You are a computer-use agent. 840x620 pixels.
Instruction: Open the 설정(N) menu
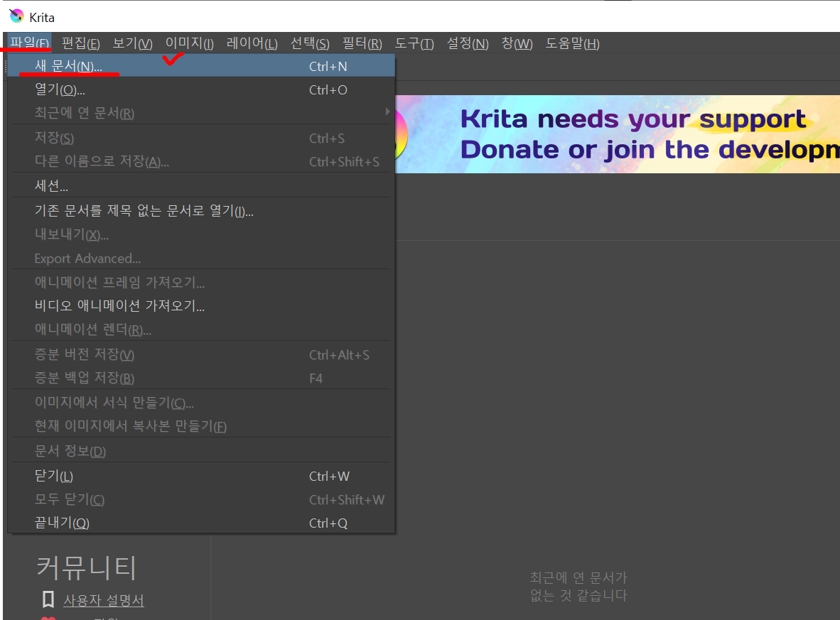pos(467,43)
